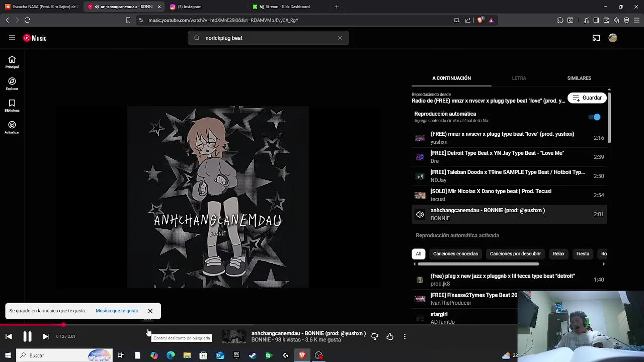The width and height of the screenshot is (644, 362).
Task: Bookmark this page
Action: click(128, 20)
